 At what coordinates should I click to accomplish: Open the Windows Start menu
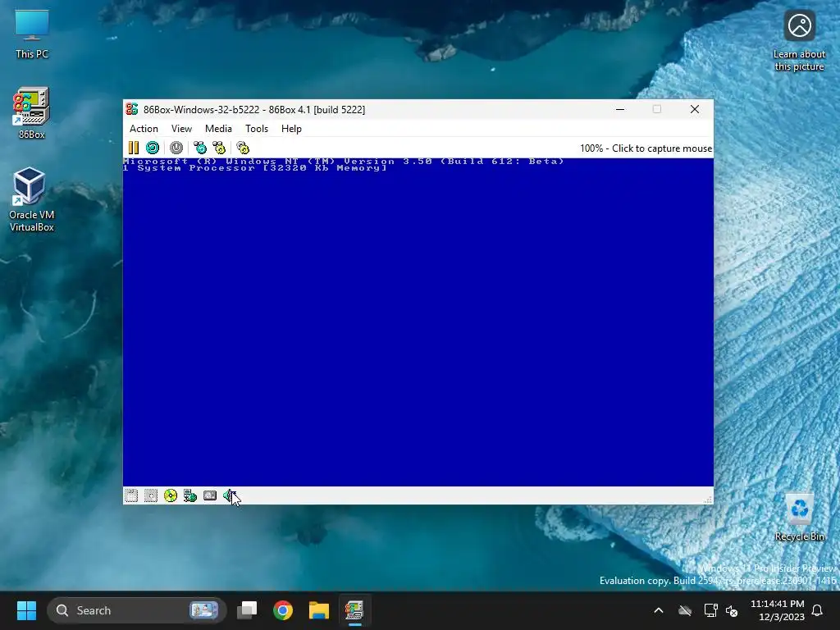26,610
